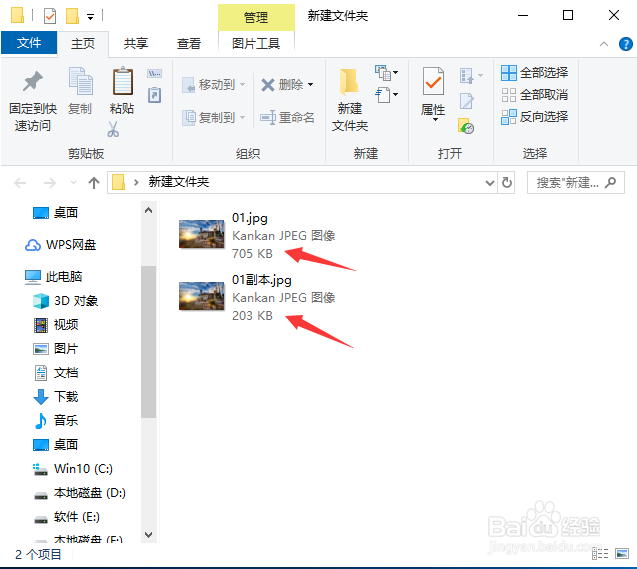Open the Delete dropdown arrow

tap(311, 84)
